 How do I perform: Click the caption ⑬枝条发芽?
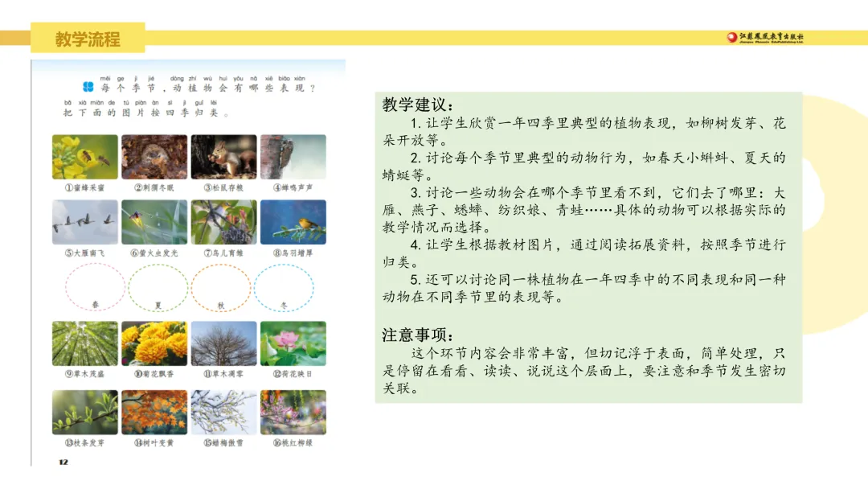(84, 443)
